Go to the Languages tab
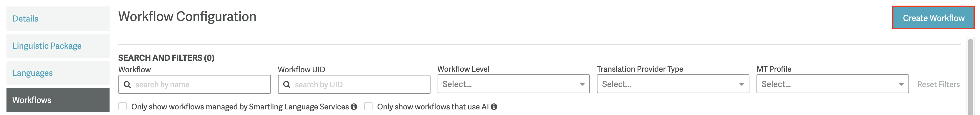Viewport: 980px width, 115px height. click(x=58, y=73)
